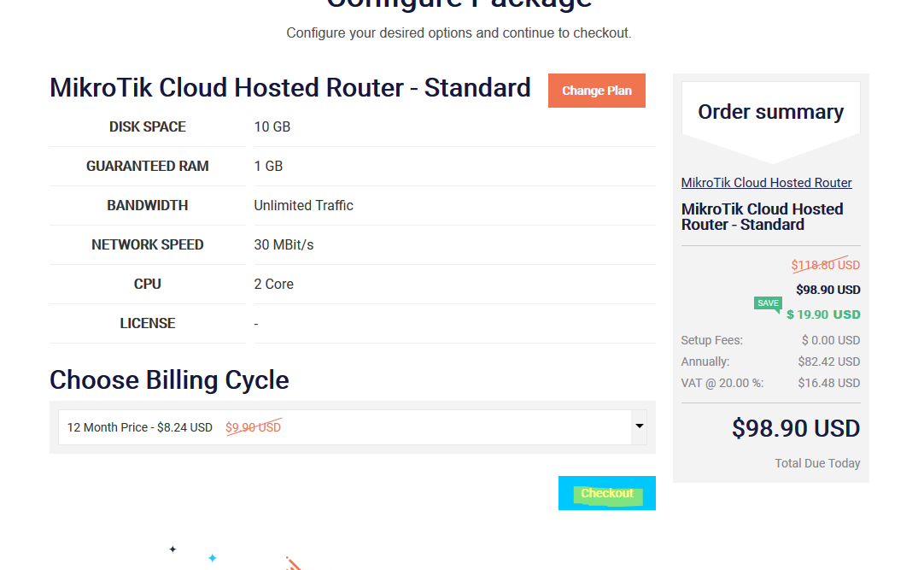Viewport: 924px width, 570px height.
Task: Expand billing cycle list via arrow
Action: pyautogui.click(x=640, y=426)
